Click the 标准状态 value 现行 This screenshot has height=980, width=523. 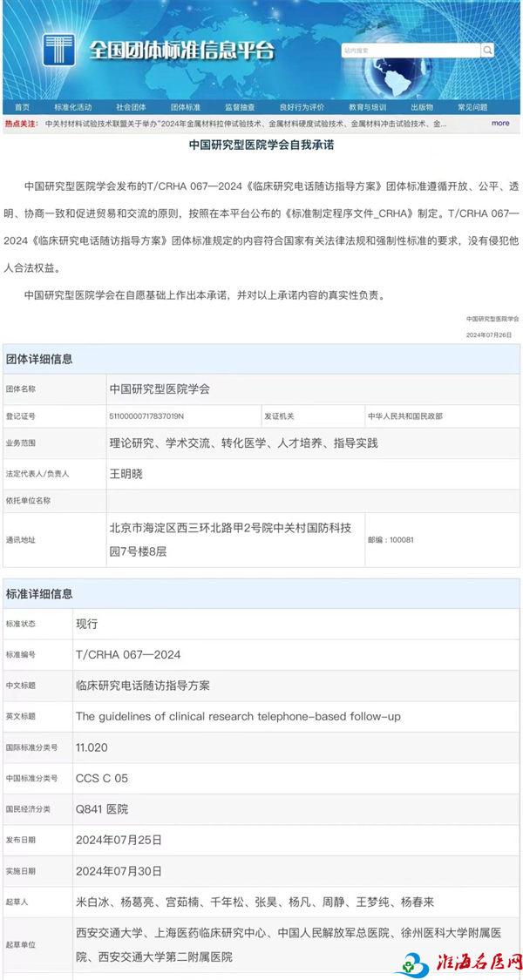(x=87, y=624)
